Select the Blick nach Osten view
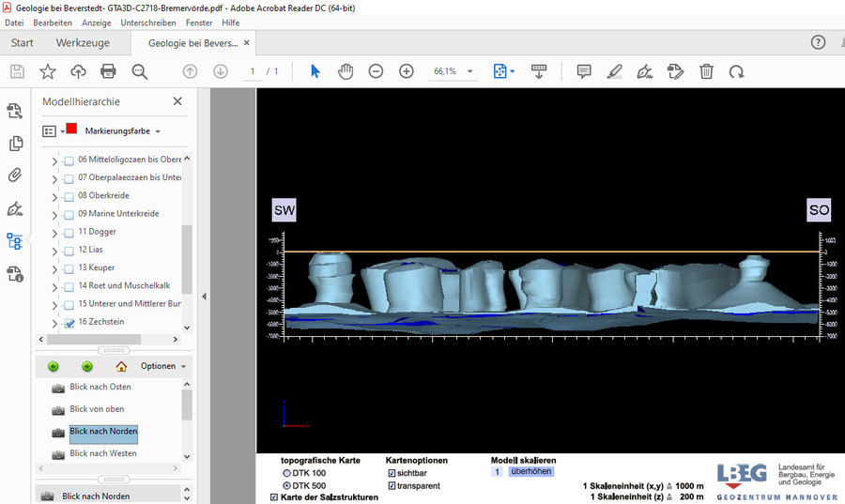This screenshot has height=504, width=845. click(100, 387)
